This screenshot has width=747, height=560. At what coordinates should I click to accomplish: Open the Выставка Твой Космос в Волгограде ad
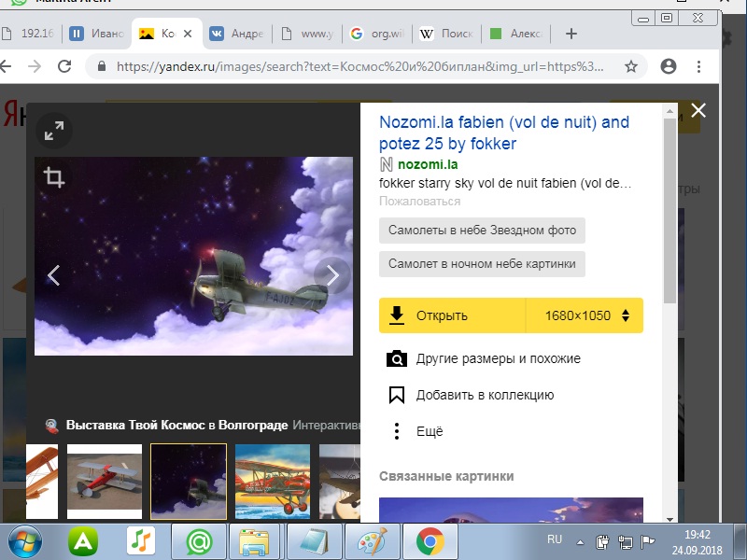click(176, 425)
